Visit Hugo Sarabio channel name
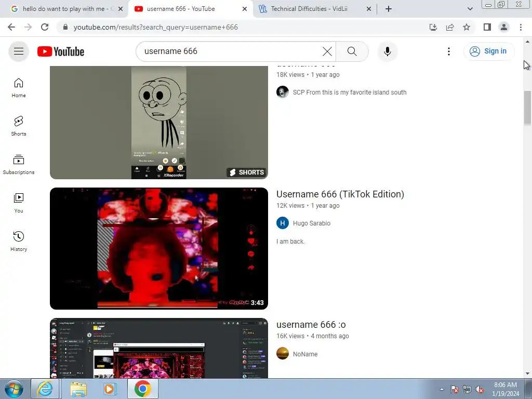The height and width of the screenshot is (399, 532). (312, 223)
